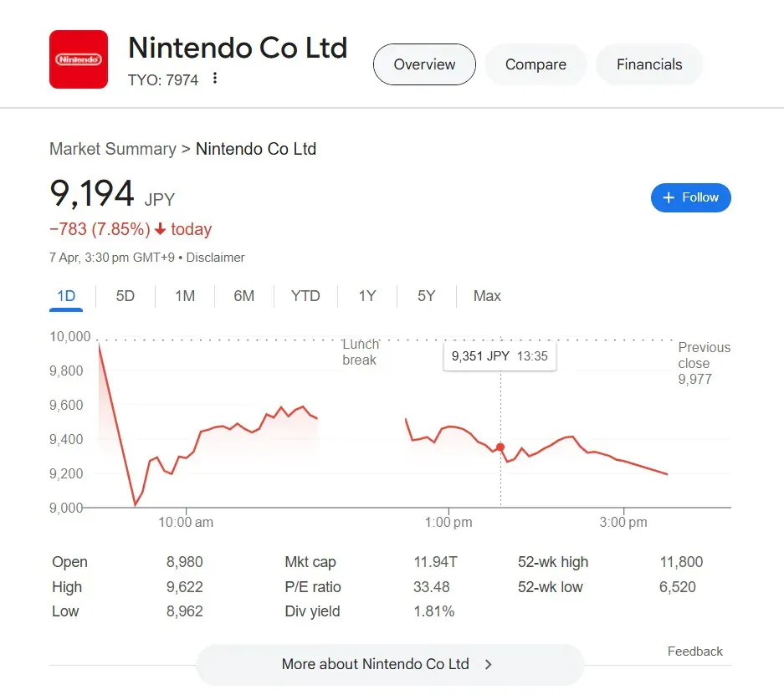Show the Max chart range
The image size is (784, 695).
(487, 296)
